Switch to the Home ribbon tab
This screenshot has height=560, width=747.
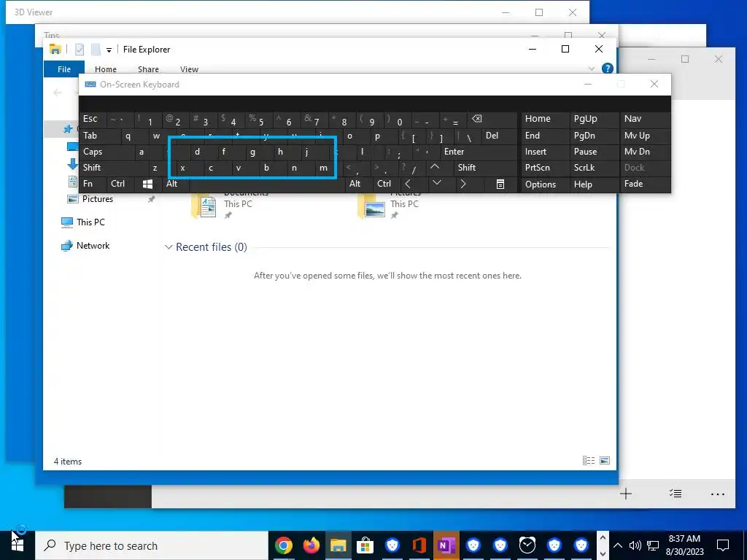coord(106,69)
